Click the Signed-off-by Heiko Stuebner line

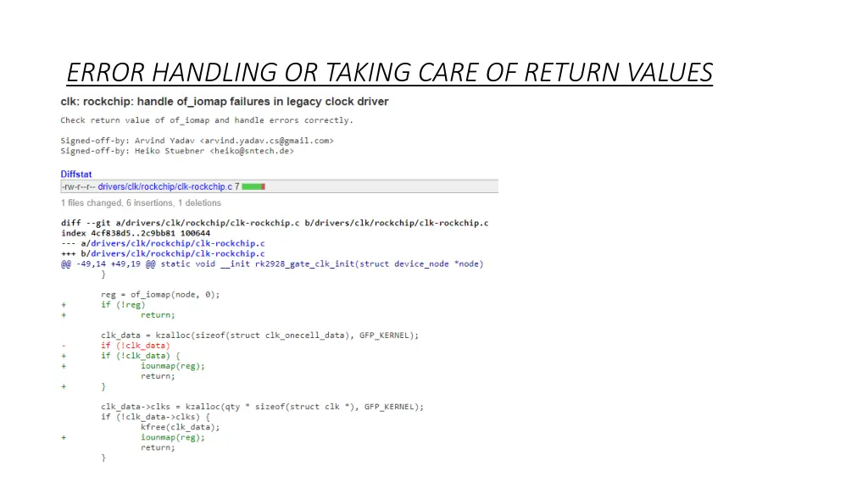(177, 151)
